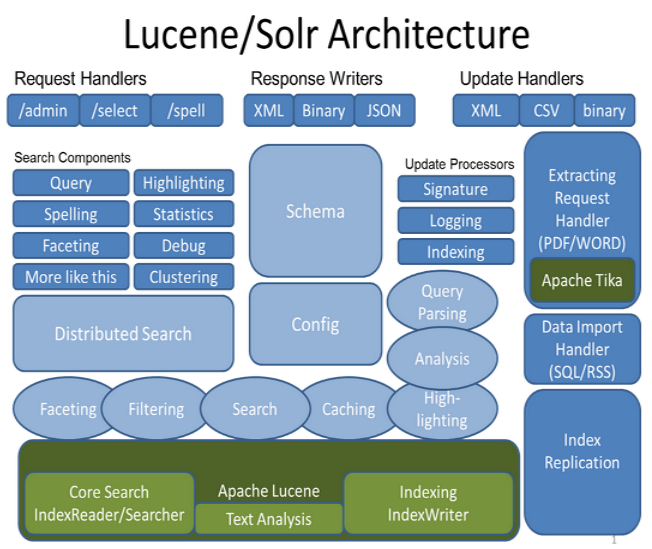Select the Filtering ellipse

156,409
